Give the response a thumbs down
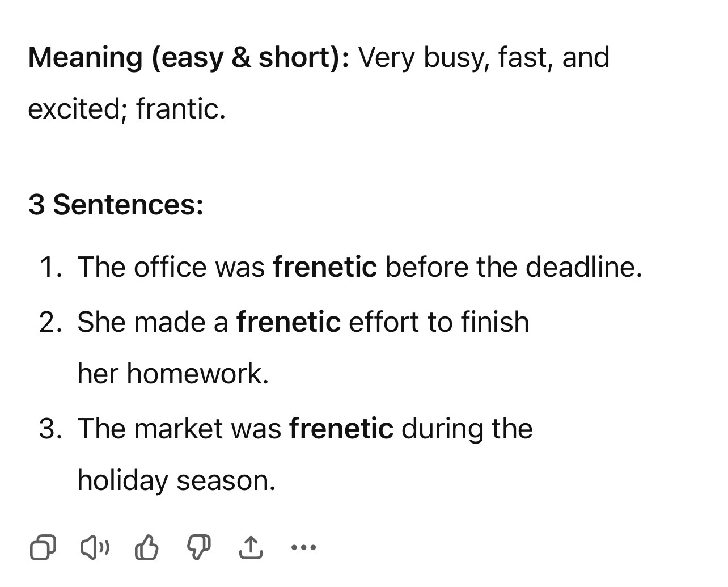Viewport: 728px width, 587px height. [198, 548]
